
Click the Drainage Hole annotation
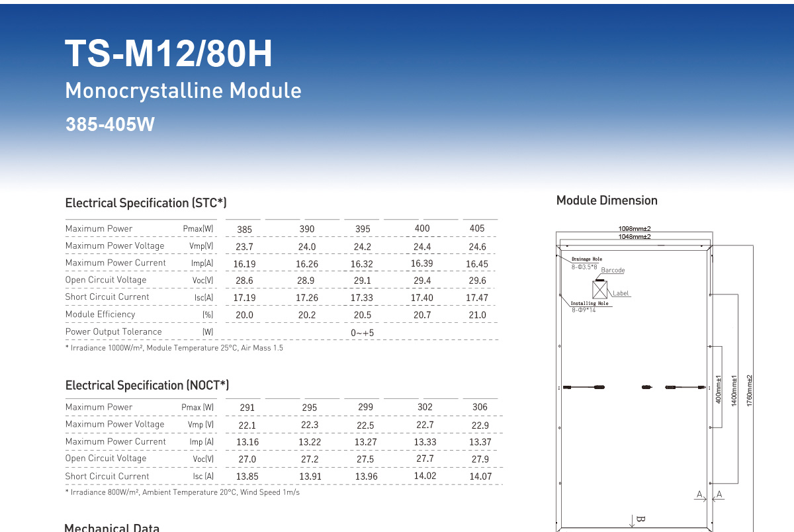[587, 259]
